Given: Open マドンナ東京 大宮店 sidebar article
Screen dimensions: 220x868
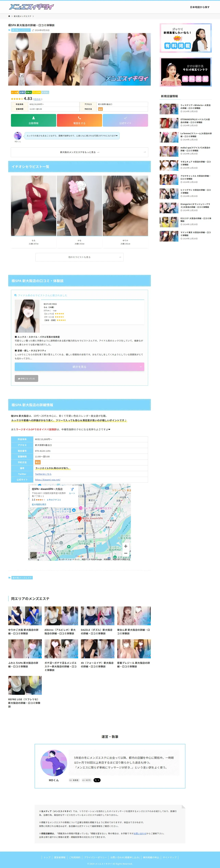Looking at the screenshot, I should pos(186,236).
